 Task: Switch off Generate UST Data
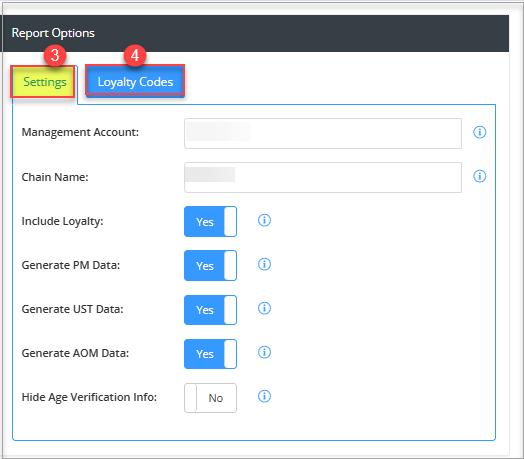(x=211, y=310)
